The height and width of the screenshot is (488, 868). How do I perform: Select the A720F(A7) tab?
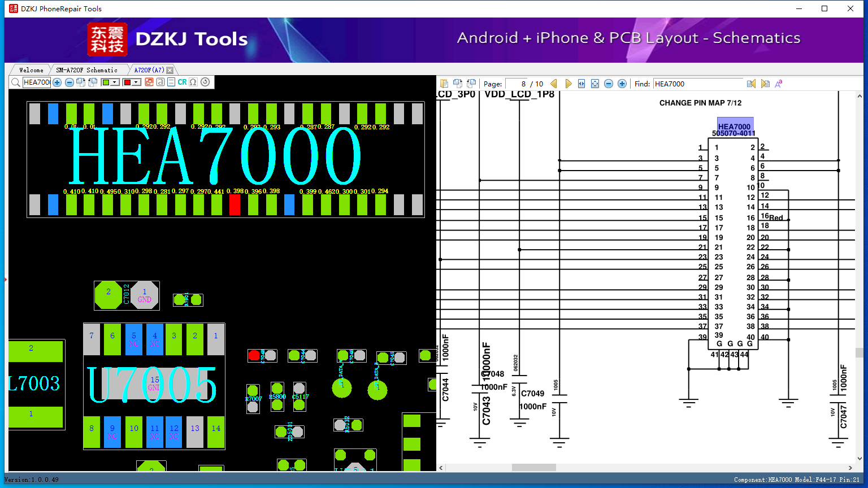coord(149,70)
